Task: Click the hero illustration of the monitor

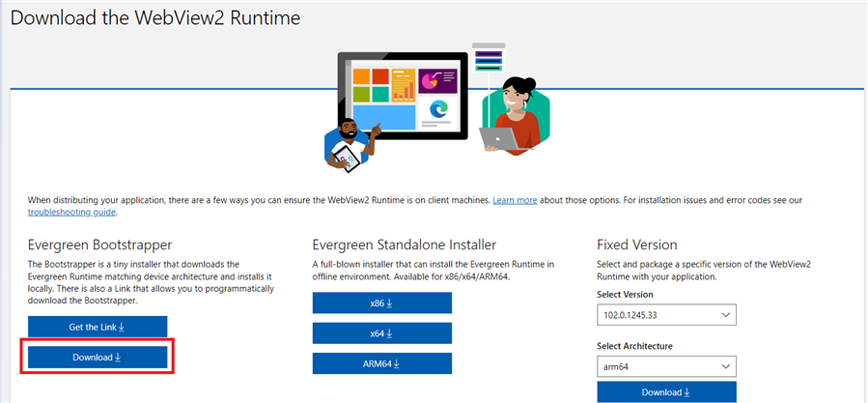Action: pos(403,96)
